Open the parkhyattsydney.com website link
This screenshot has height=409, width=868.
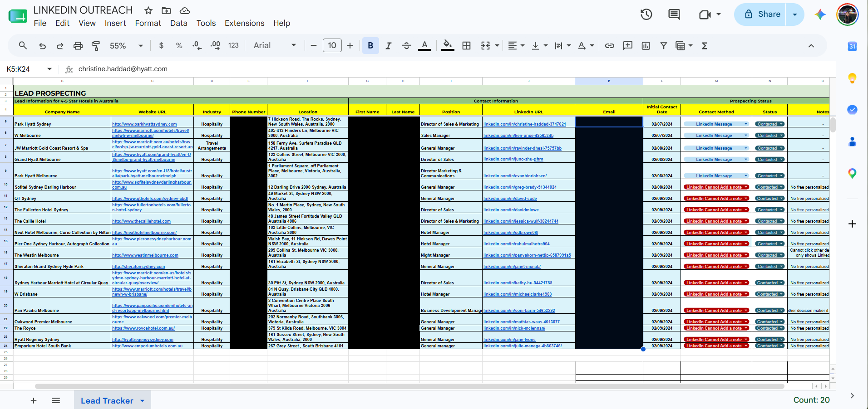click(x=144, y=124)
